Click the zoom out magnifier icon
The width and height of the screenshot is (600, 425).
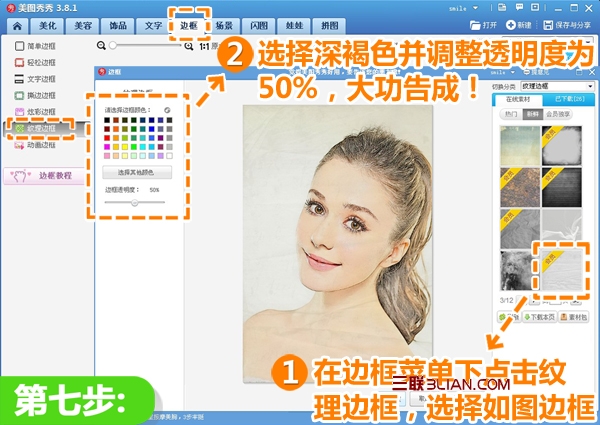tap(101, 46)
